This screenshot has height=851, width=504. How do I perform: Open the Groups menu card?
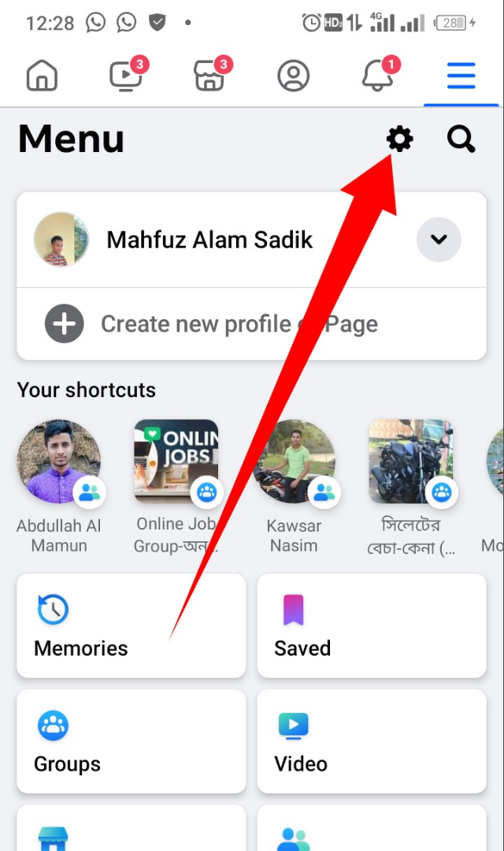(x=131, y=741)
